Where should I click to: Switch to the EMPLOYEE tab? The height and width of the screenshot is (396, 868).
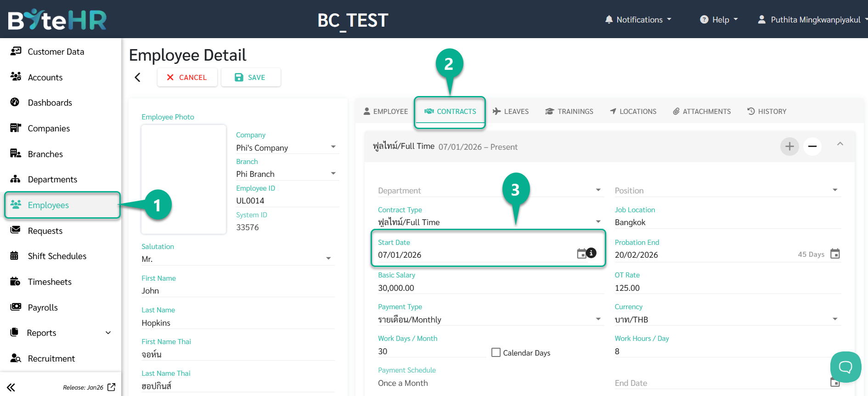386,111
